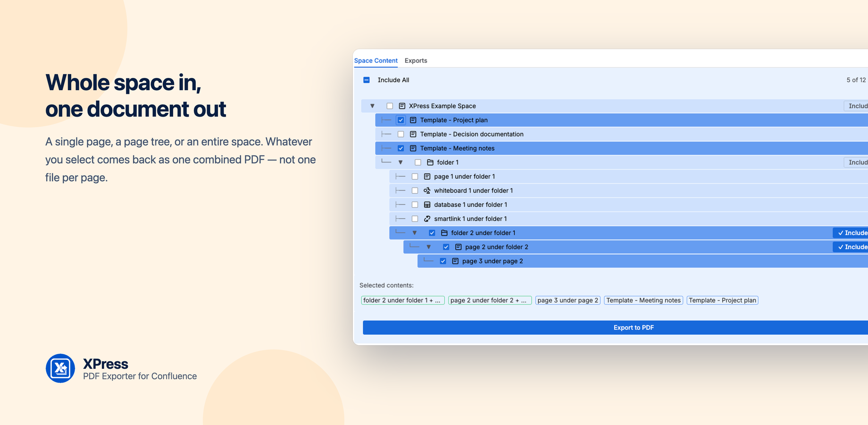Open the Space Content tab
The height and width of the screenshot is (425, 868).
tap(376, 60)
